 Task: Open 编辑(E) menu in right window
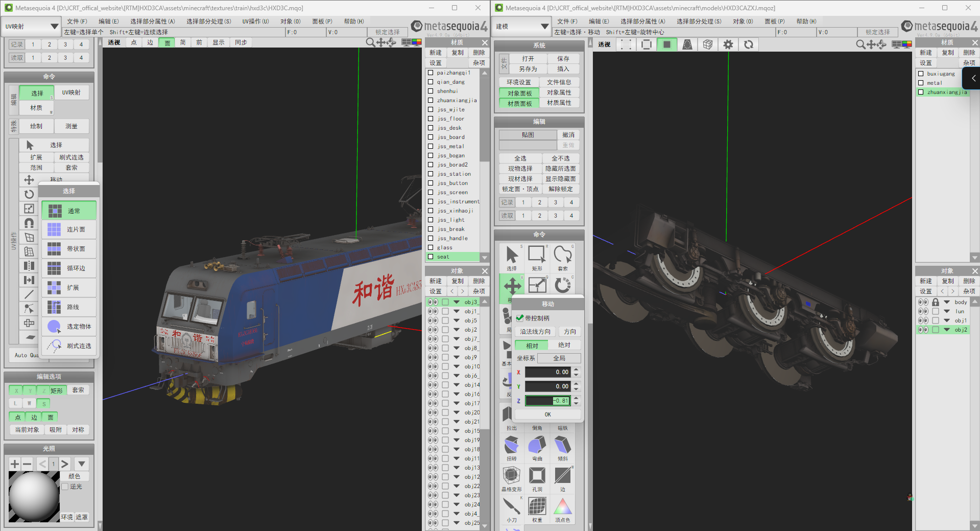point(599,21)
